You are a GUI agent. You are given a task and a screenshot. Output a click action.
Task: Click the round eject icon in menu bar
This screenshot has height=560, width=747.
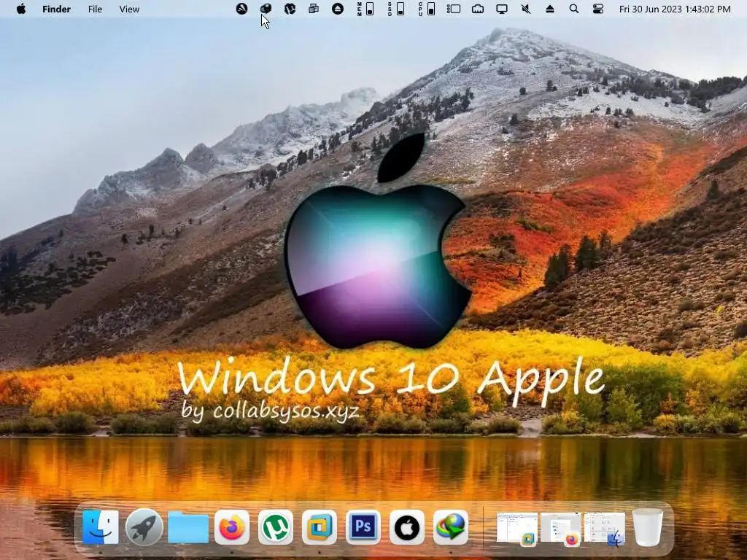[337, 9]
